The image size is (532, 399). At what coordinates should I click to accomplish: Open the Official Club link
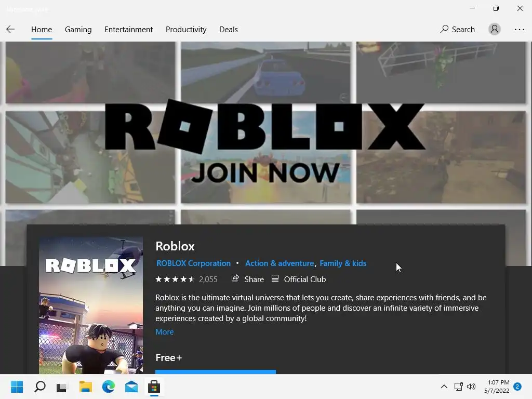tap(299, 279)
